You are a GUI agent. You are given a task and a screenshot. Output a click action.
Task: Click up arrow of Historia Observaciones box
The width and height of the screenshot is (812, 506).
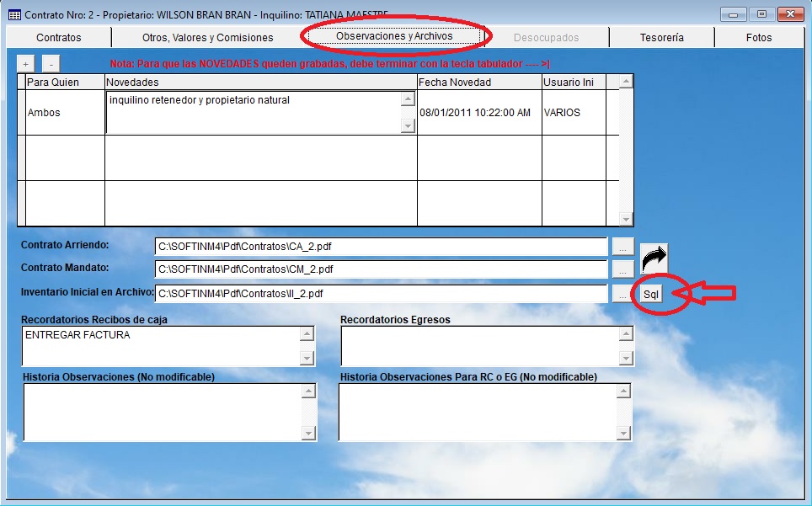click(308, 391)
